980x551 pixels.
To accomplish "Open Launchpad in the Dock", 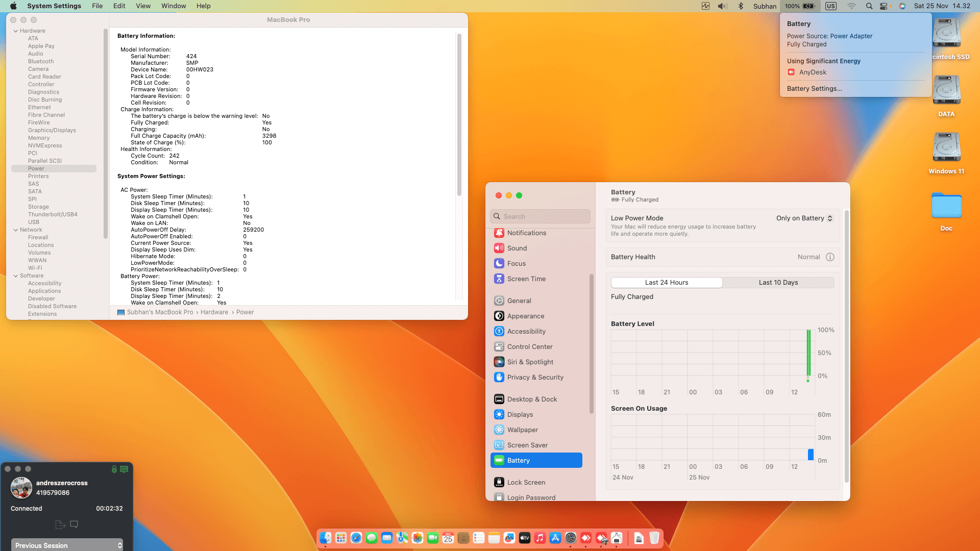I will [x=341, y=538].
